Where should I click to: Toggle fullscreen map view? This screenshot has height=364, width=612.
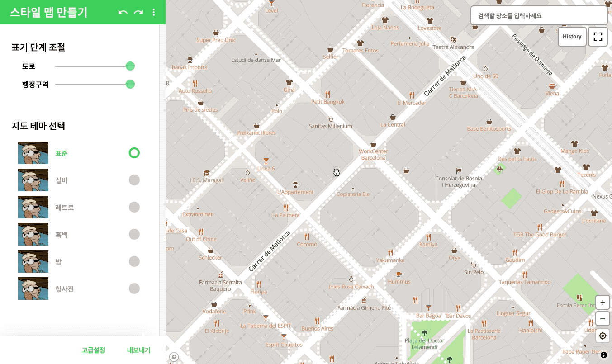tap(598, 37)
